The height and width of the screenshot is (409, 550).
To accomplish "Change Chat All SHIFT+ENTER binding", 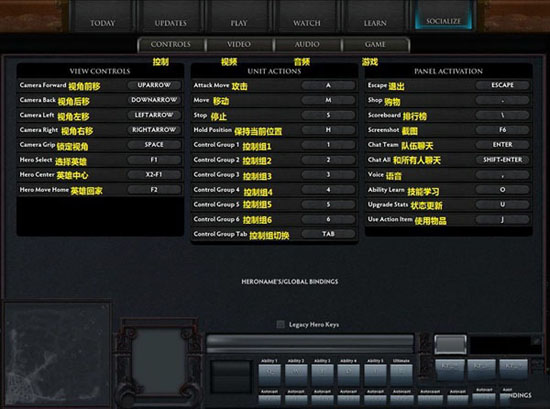I will pyautogui.click(x=502, y=160).
